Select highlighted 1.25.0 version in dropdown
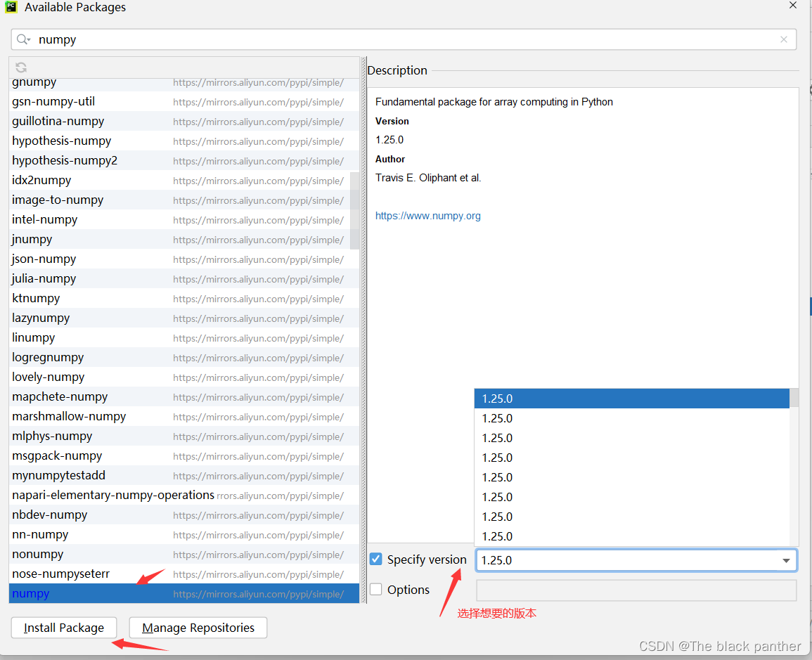 pos(632,399)
